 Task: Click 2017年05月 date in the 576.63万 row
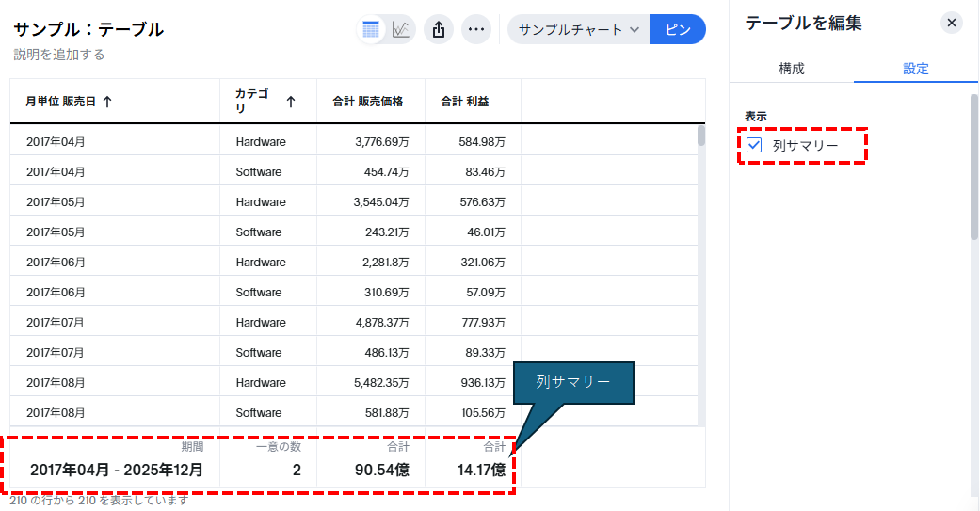(56, 201)
